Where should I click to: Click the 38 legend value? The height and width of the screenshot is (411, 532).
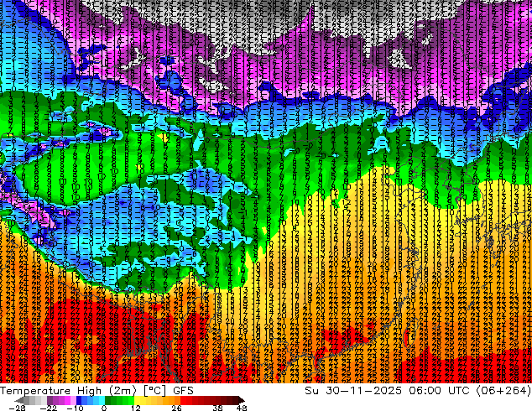pos(218,408)
